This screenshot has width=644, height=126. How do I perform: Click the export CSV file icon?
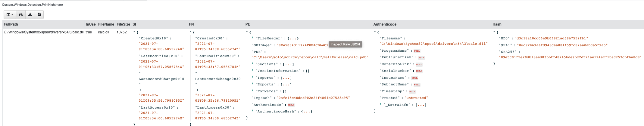(x=39, y=14)
